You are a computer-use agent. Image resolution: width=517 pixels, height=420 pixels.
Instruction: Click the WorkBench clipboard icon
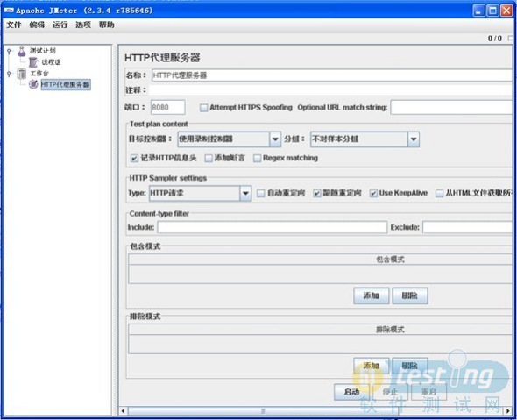click(22, 74)
